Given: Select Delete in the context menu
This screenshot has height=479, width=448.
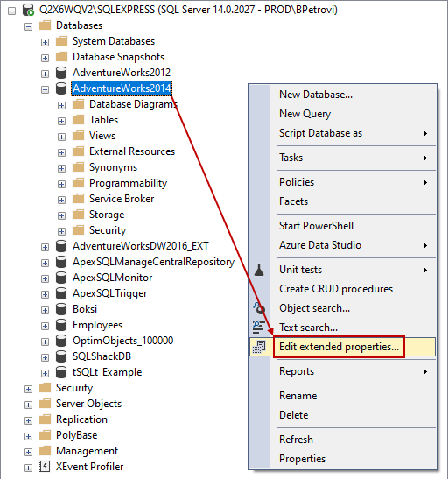Looking at the screenshot, I should tap(343, 415).
